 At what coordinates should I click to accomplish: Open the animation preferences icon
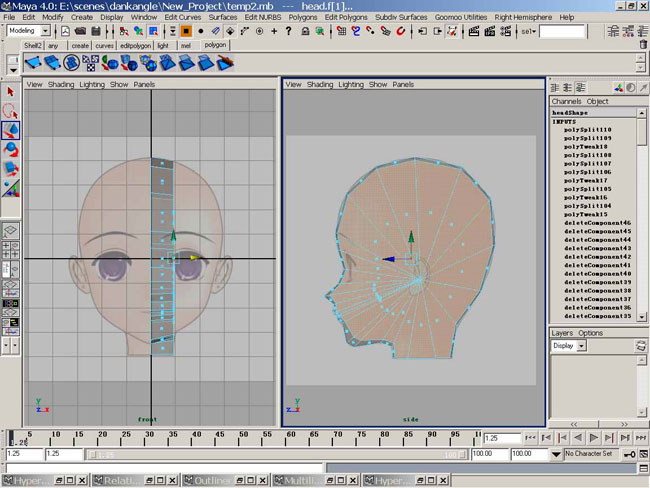click(x=644, y=454)
